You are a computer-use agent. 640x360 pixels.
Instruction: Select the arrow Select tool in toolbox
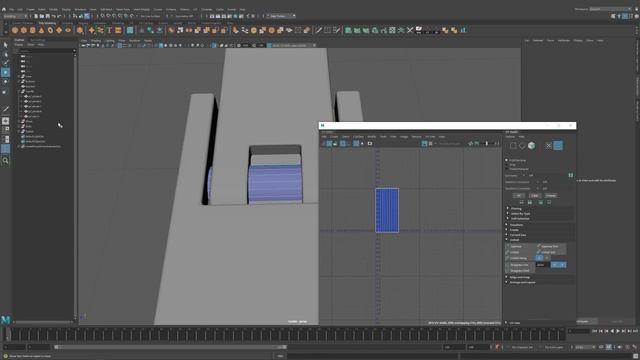point(5,44)
